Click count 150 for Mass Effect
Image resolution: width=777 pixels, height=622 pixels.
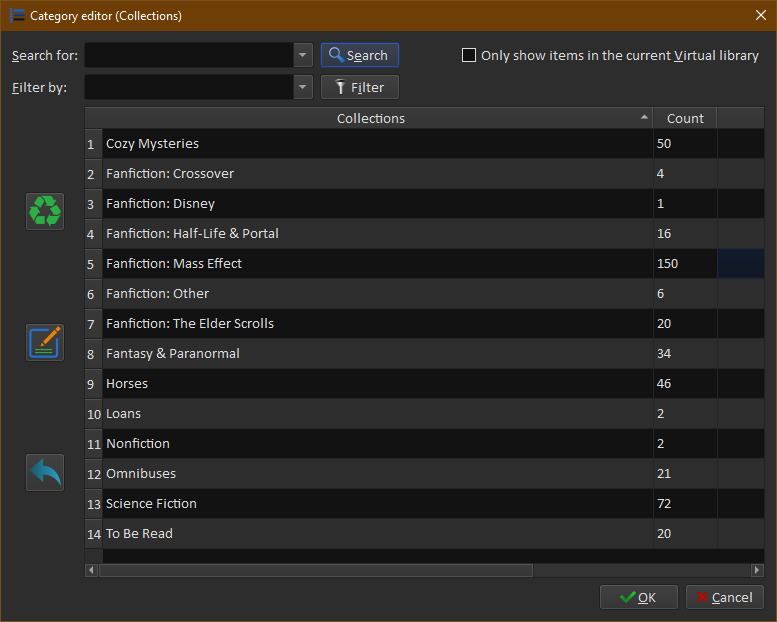[x=685, y=264]
